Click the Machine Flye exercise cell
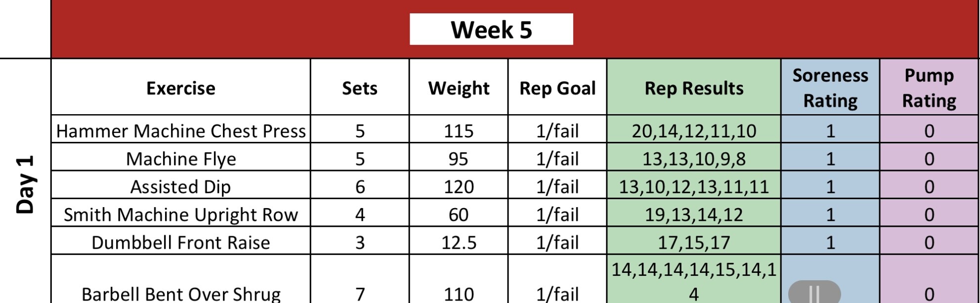The width and height of the screenshot is (980, 303). [x=180, y=159]
